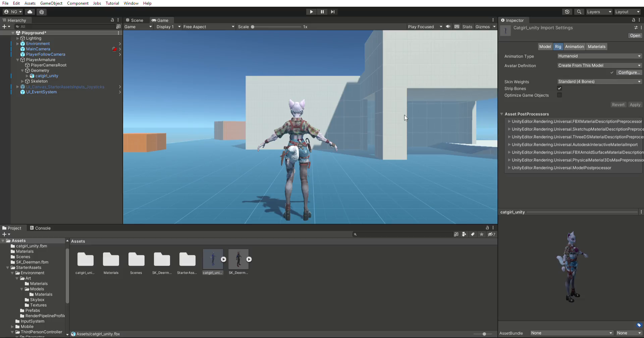644x338 pixels.
Task: Open the Animation Type Humanoid dropdown
Action: [599, 56]
